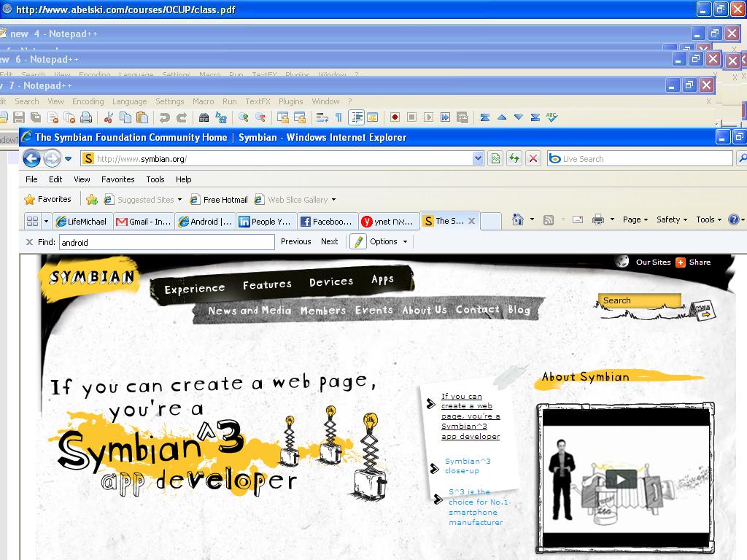Click the Cut scissors icon in Notepad++
Image resolution: width=747 pixels, height=560 pixels.
109,117
